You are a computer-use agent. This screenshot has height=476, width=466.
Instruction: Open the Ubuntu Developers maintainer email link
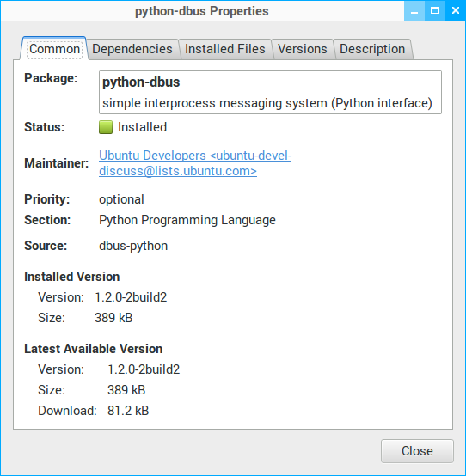tap(195, 163)
